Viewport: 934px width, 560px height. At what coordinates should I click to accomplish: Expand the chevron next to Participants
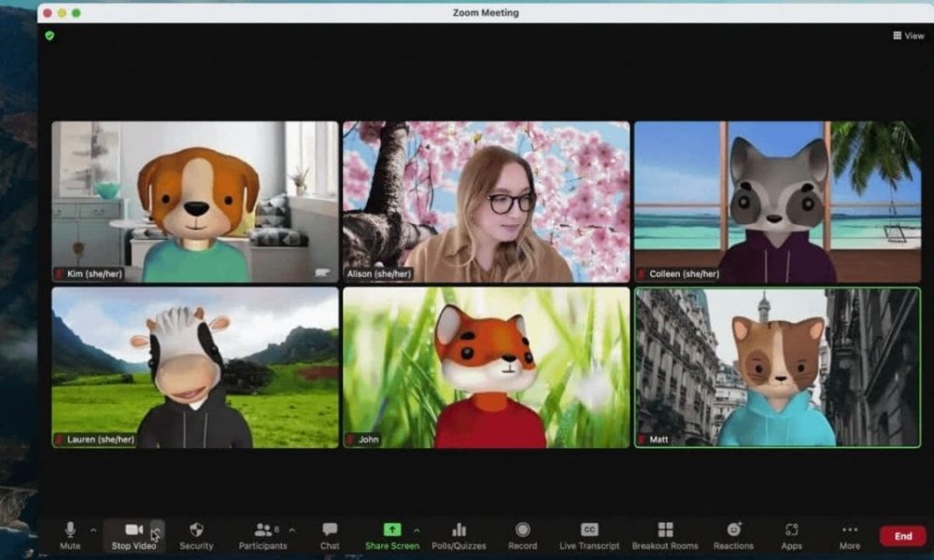[291, 529]
